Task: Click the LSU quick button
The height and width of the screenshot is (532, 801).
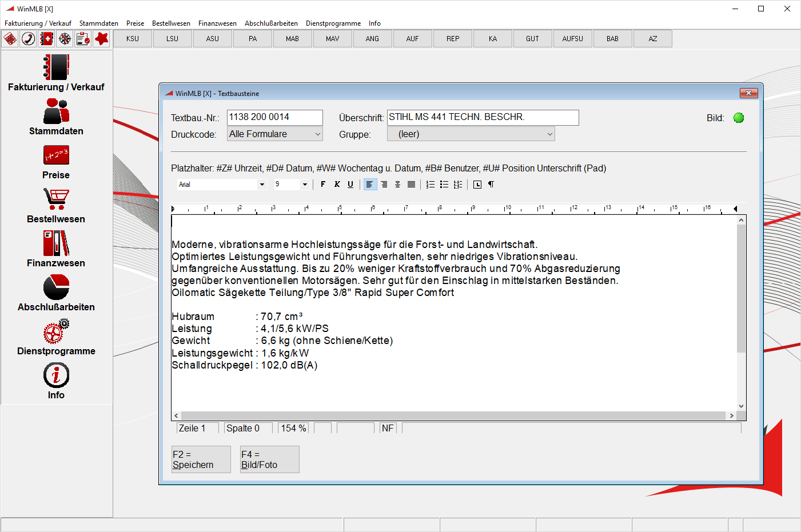Action: coord(173,39)
